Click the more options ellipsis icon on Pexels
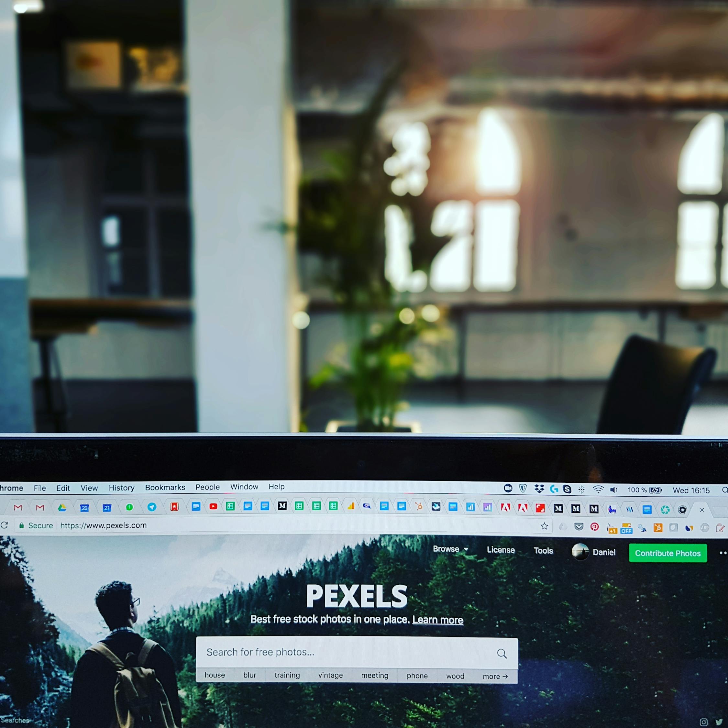Image resolution: width=728 pixels, height=728 pixels. click(x=722, y=552)
